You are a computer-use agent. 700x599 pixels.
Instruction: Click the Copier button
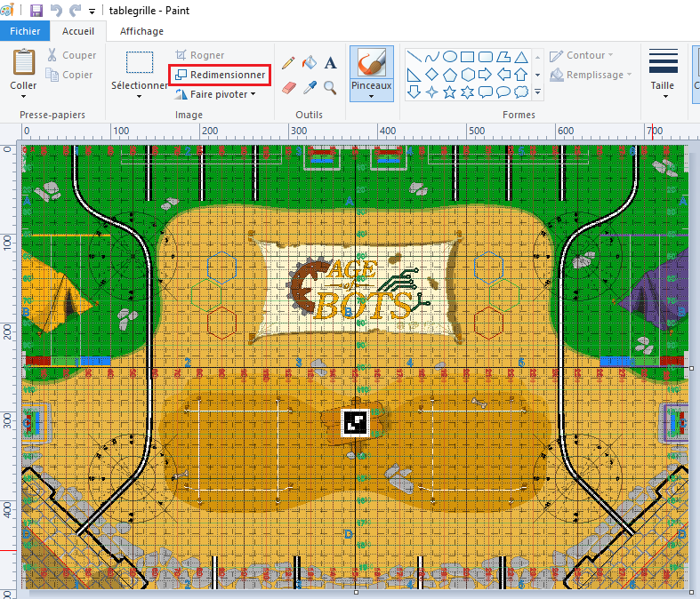(x=69, y=75)
